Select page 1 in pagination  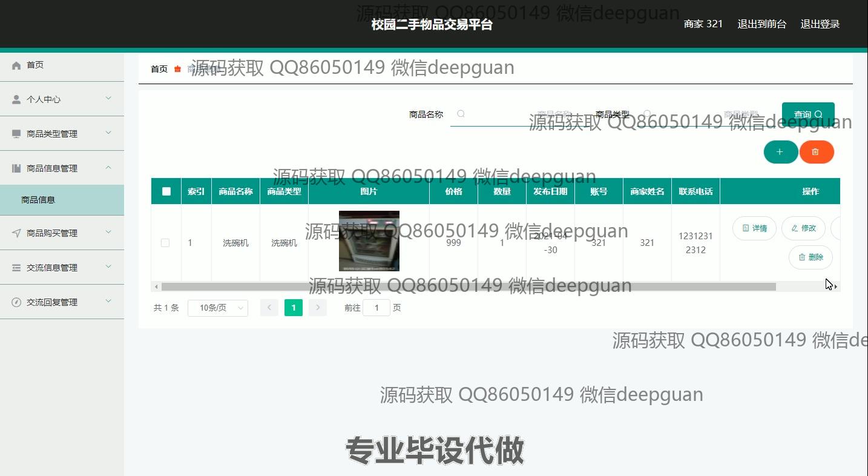pyautogui.click(x=294, y=308)
